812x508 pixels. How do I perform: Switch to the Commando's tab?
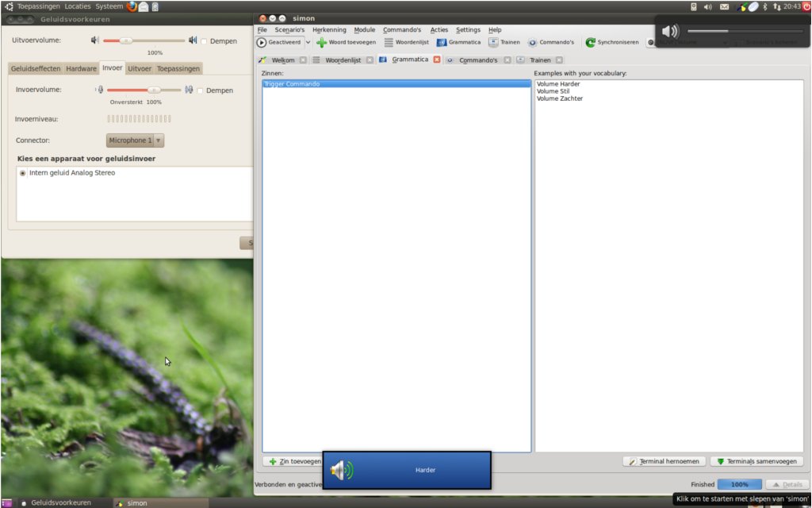click(x=478, y=60)
